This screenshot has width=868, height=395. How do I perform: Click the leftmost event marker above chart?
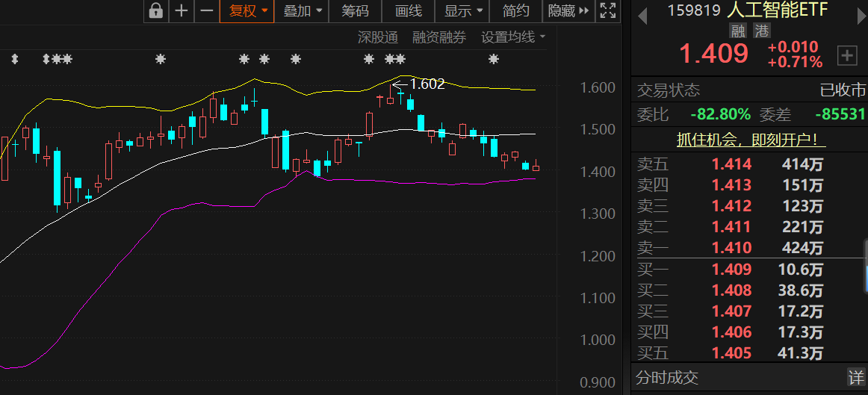coord(15,59)
